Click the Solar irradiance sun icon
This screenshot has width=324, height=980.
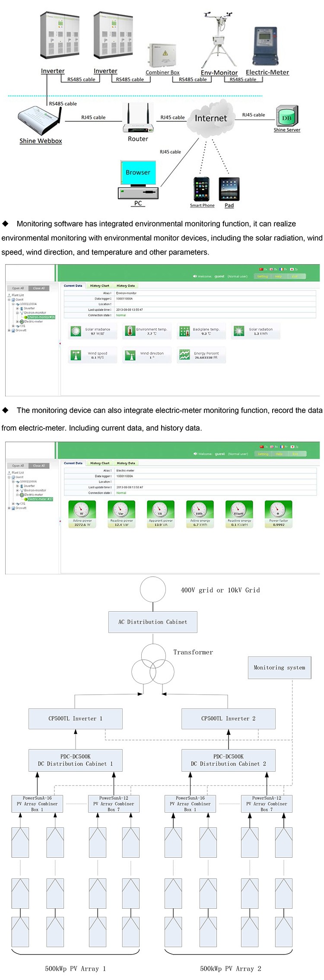[76, 331]
